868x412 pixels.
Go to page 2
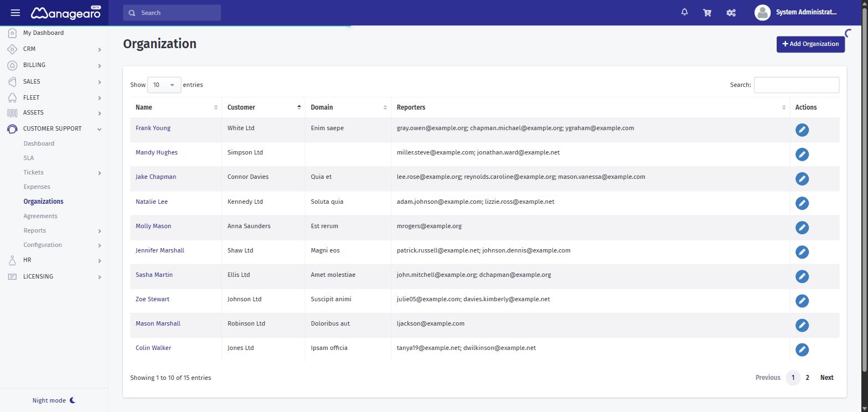(807, 378)
